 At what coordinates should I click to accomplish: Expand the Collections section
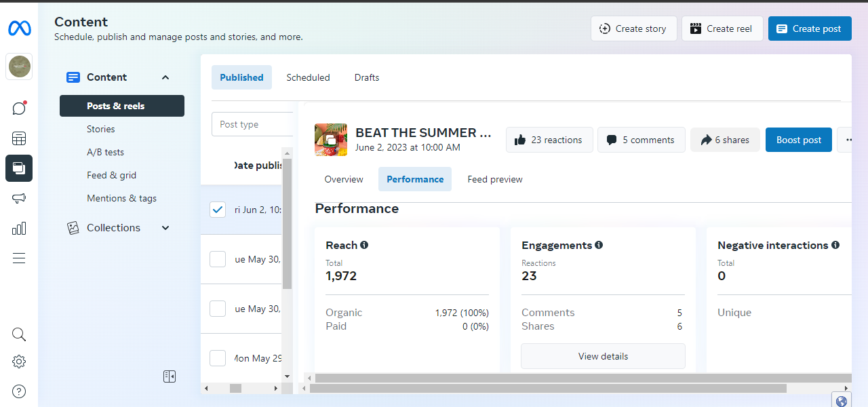165,228
